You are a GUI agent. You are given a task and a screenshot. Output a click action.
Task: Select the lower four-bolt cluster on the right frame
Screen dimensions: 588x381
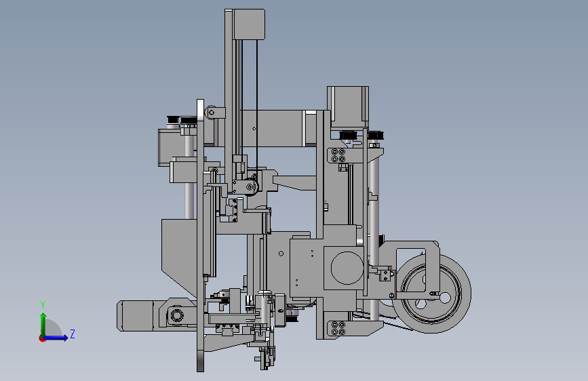point(338,328)
